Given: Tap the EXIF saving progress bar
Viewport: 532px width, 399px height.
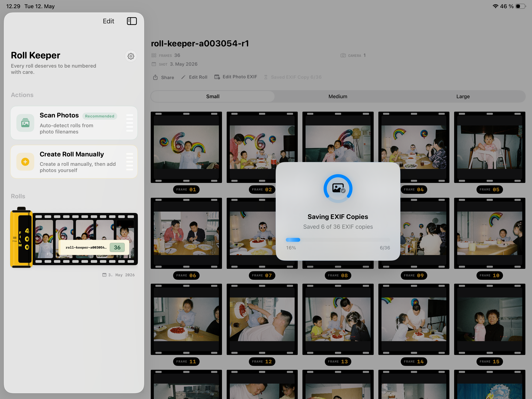Looking at the screenshot, I should click(x=338, y=240).
